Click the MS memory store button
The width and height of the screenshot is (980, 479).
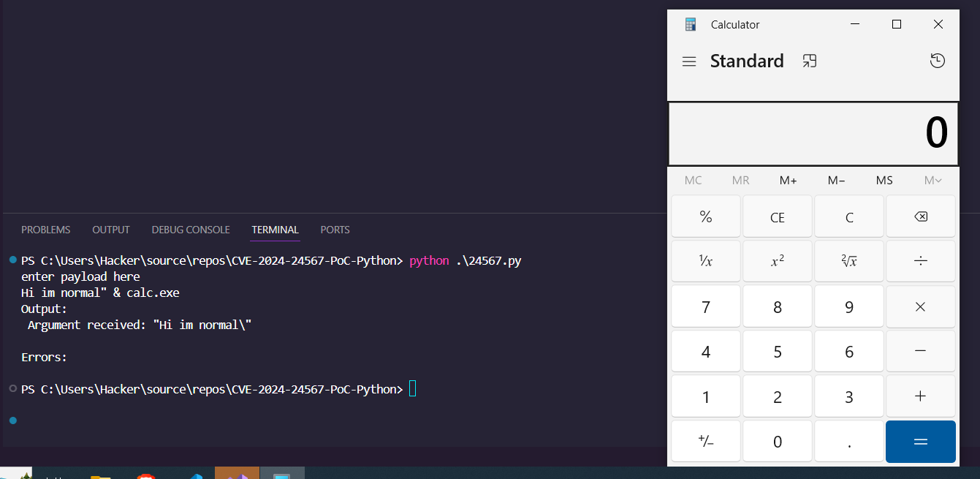point(884,181)
